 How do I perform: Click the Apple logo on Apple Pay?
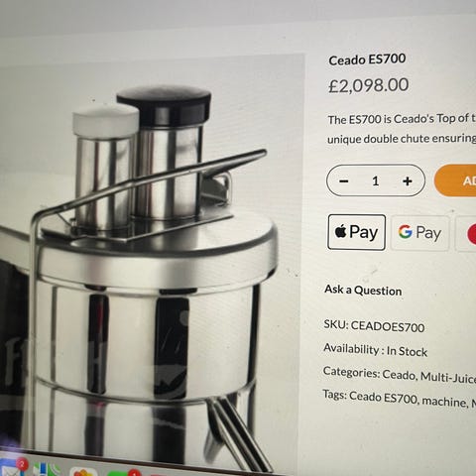tap(340, 231)
